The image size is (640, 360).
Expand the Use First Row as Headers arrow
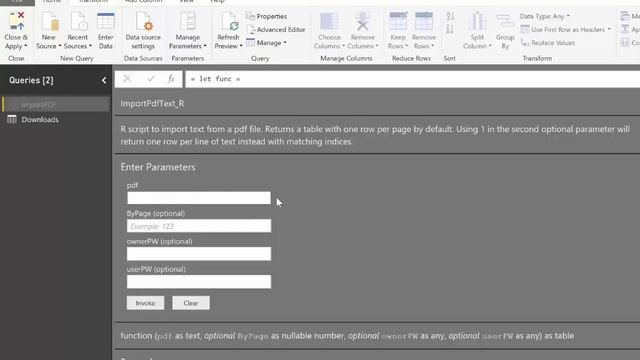pos(609,29)
